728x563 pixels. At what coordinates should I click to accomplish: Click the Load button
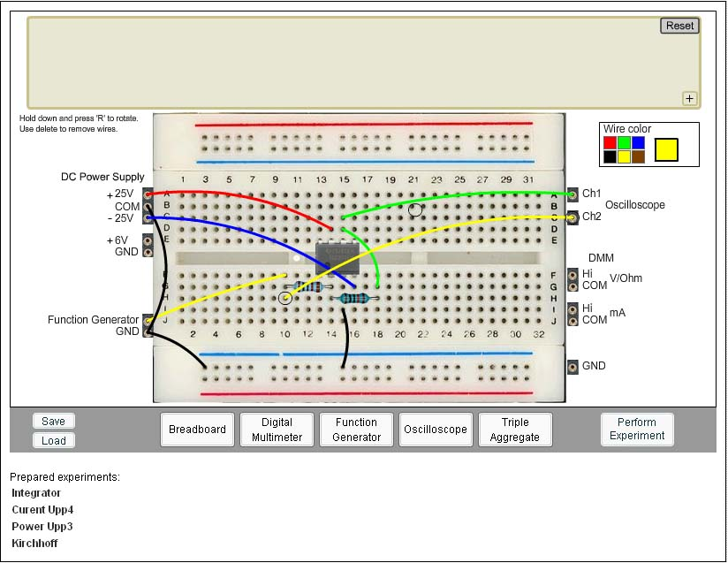(54, 440)
